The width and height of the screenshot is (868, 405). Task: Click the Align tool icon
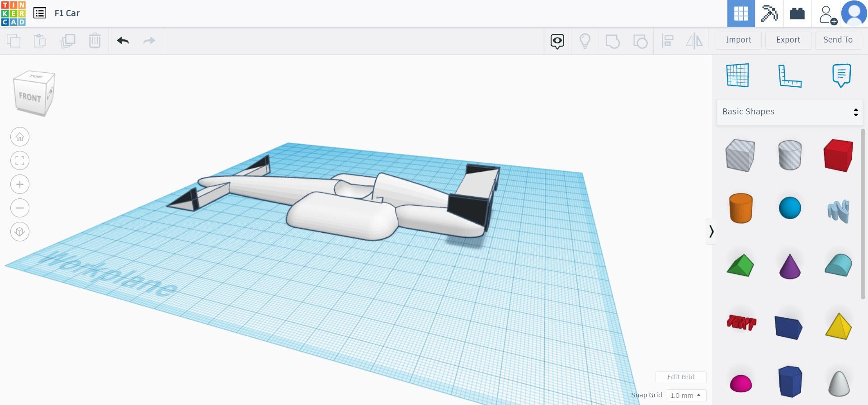tap(667, 41)
